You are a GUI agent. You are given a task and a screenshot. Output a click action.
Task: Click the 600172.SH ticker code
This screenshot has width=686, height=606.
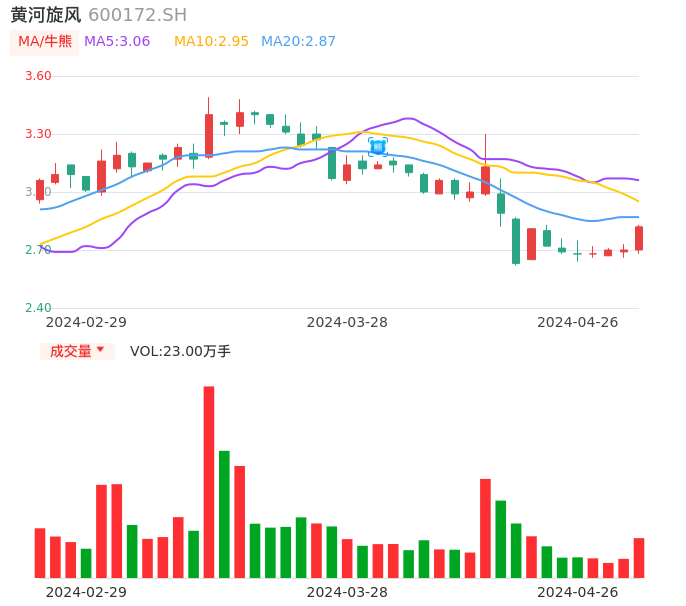[x=137, y=15]
